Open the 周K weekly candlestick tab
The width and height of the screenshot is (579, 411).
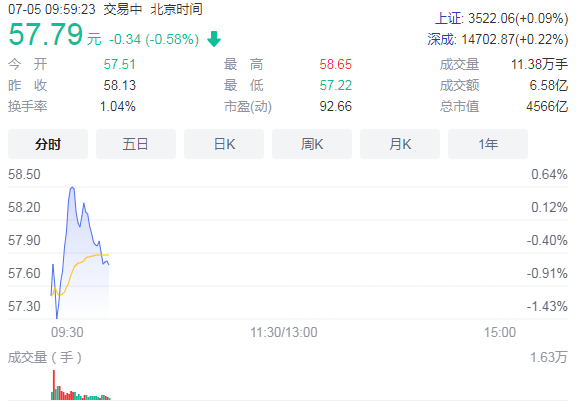(x=312, y=144)
